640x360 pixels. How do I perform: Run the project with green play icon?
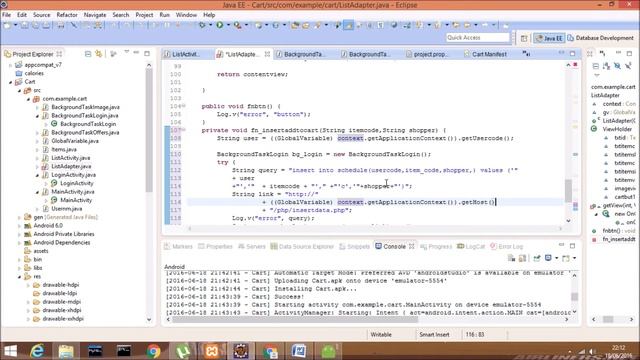(220, 25)
